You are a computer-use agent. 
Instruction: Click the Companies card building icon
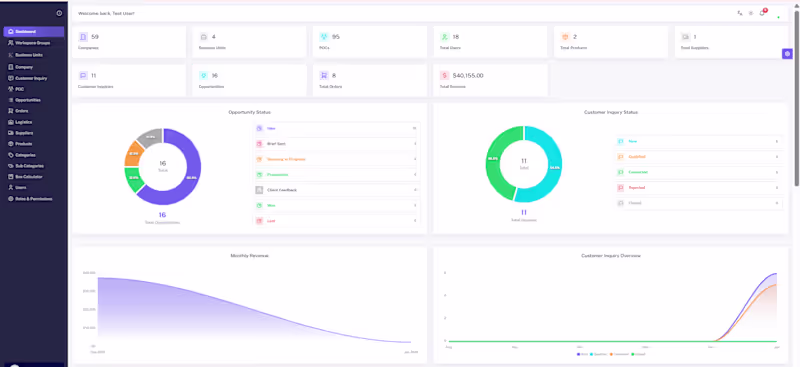[x=83, y=37]
